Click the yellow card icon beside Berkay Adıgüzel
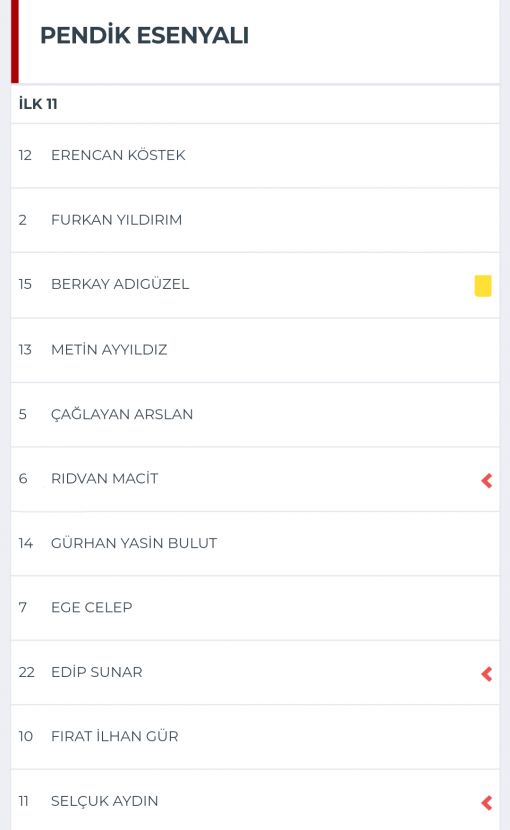The height and width of the screenshot is (830, 510). point(482,286)
